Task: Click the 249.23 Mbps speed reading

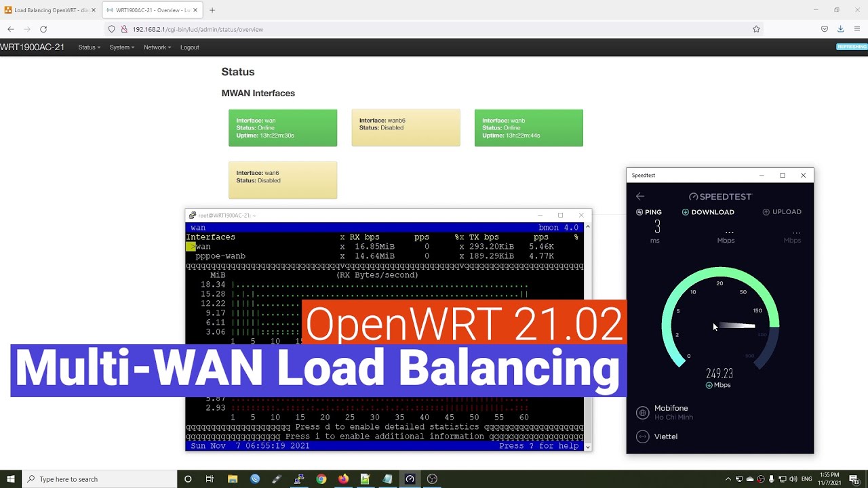Action: 719,373
